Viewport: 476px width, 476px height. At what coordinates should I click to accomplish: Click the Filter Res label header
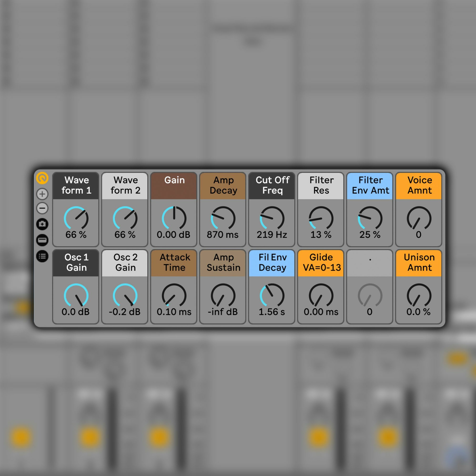(x=321, y=185)
